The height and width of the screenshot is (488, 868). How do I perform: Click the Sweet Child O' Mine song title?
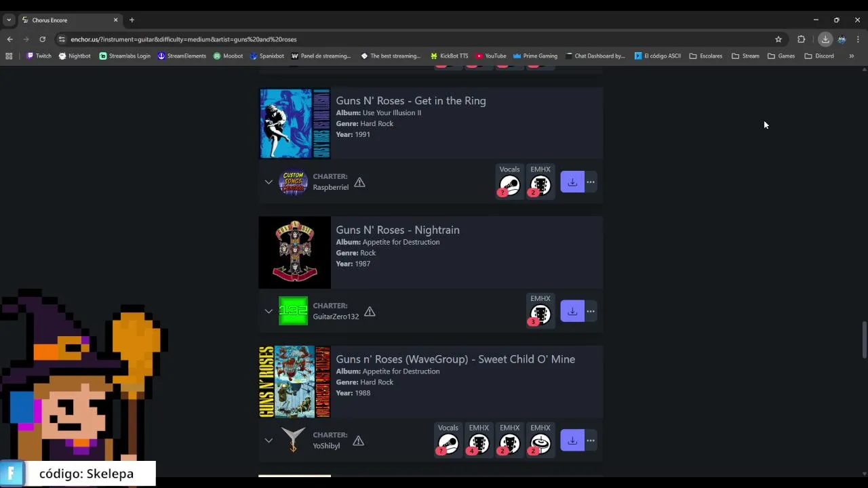[455, 359]
